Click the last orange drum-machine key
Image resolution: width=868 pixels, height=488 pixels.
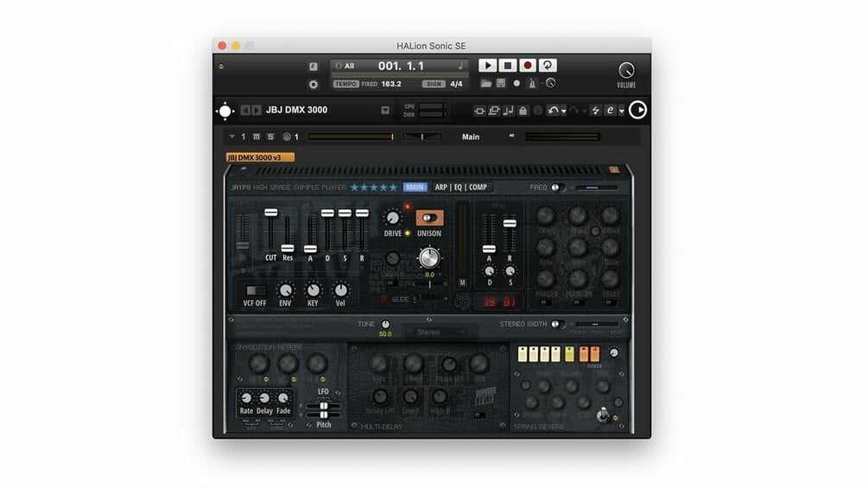pyautogui.click(x=594, y=354)
